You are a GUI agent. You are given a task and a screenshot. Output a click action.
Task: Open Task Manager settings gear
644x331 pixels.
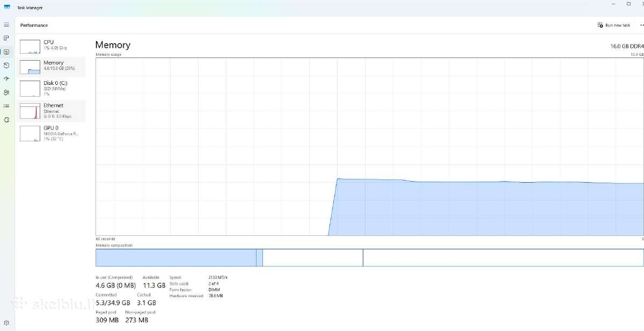pos(6,322)
